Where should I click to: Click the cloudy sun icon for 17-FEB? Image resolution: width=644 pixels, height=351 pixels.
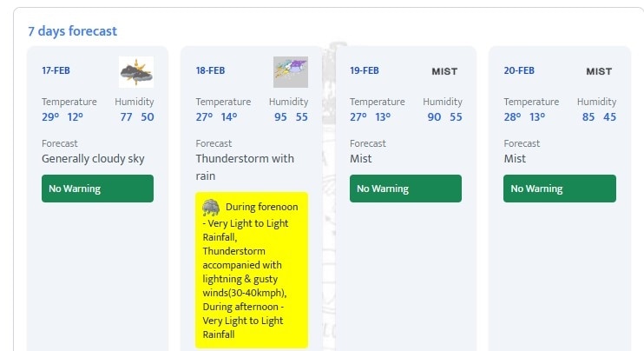[x=136, y=71]
